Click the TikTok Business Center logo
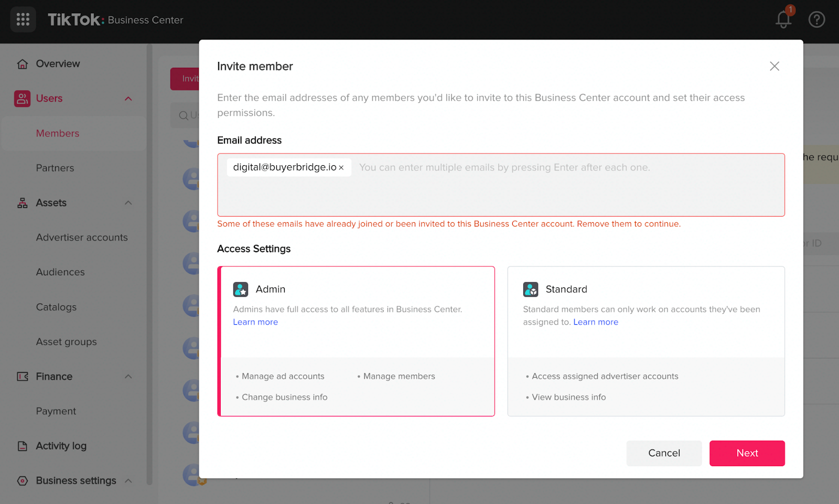 coord(115,19)
